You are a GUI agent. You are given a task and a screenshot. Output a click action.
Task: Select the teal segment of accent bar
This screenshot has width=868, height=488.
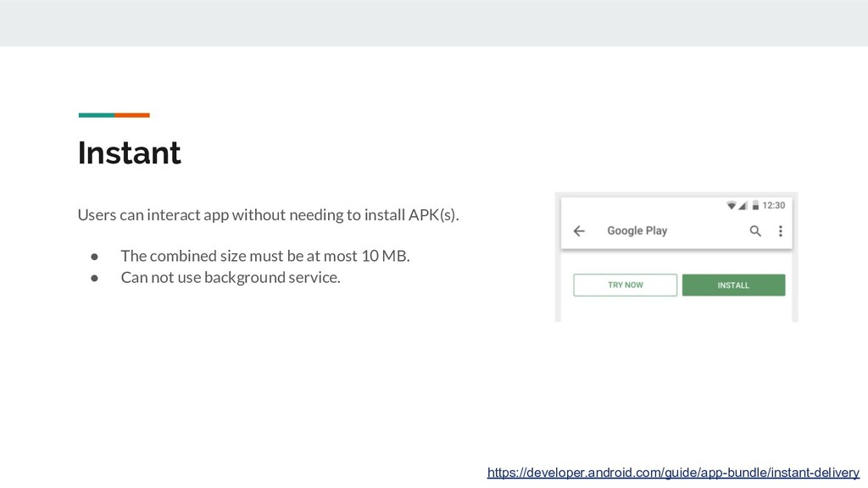[96, 115]
